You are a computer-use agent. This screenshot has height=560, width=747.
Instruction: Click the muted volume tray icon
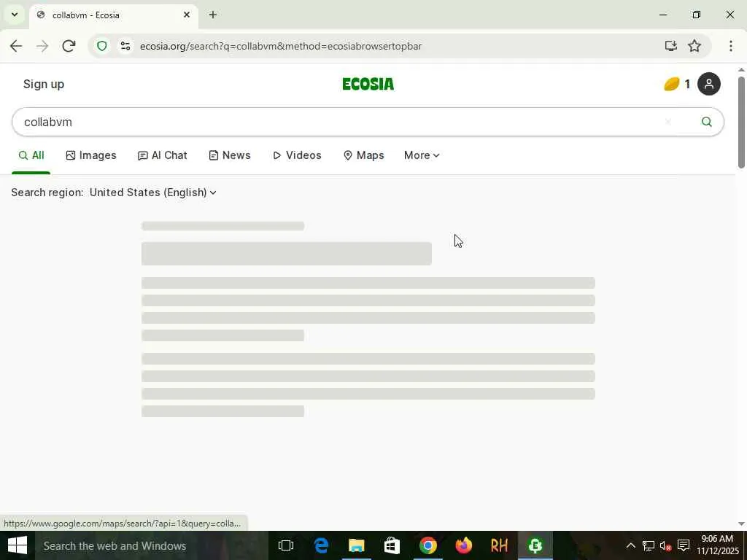pyautogui.click(x=666, y=545)
